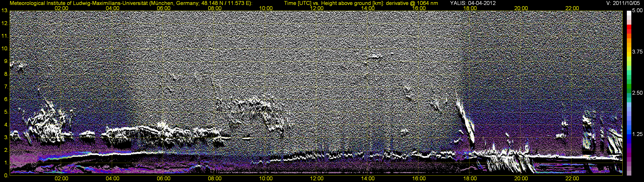This screenshot has height=182, width=644.
Task: Click the 2. km height axis label
Action: click(6, 150)
